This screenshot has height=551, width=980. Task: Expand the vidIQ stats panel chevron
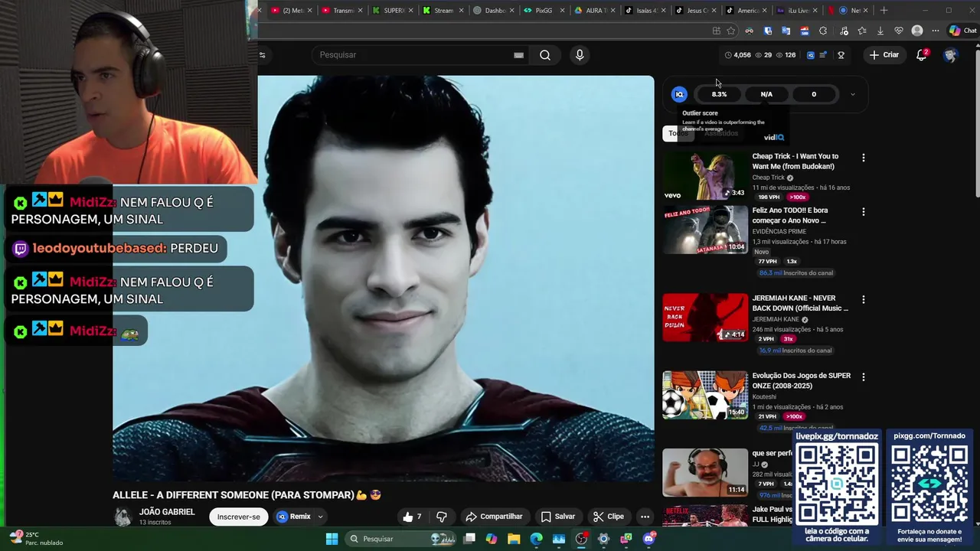(x=853, y=94)
